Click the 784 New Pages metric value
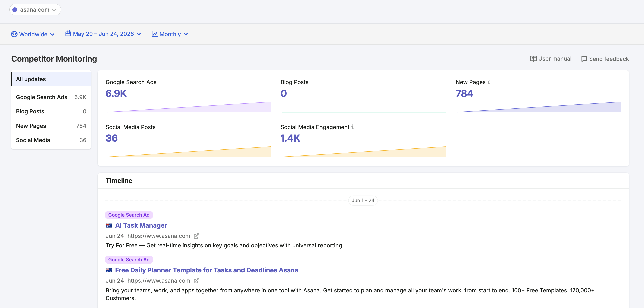The image size is (644, 308). coord(464,93)
